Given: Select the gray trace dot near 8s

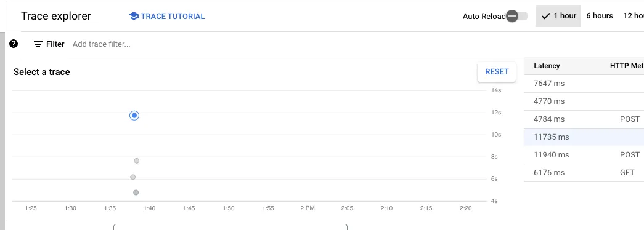Looking at the screenshot, I should [x=137, y=161].
